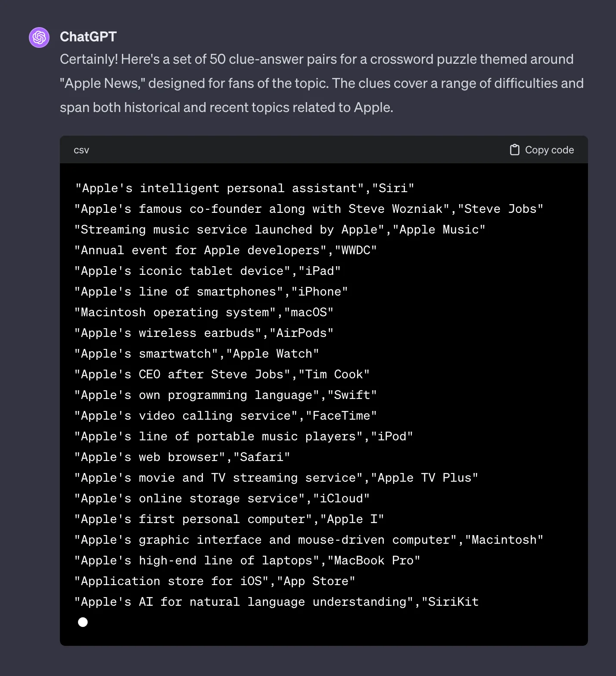This screenshot has width=616, height=676.
Task: Click the clipboard icon beside Copy code
Action: coord(514,150)
